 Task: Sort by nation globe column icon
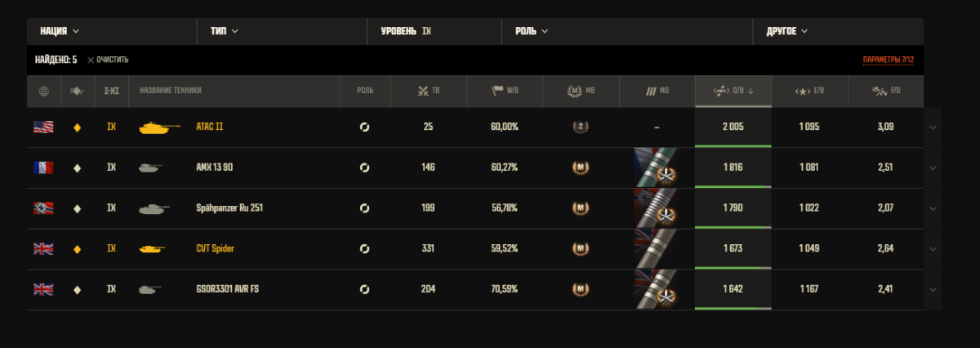pos(43,91)
